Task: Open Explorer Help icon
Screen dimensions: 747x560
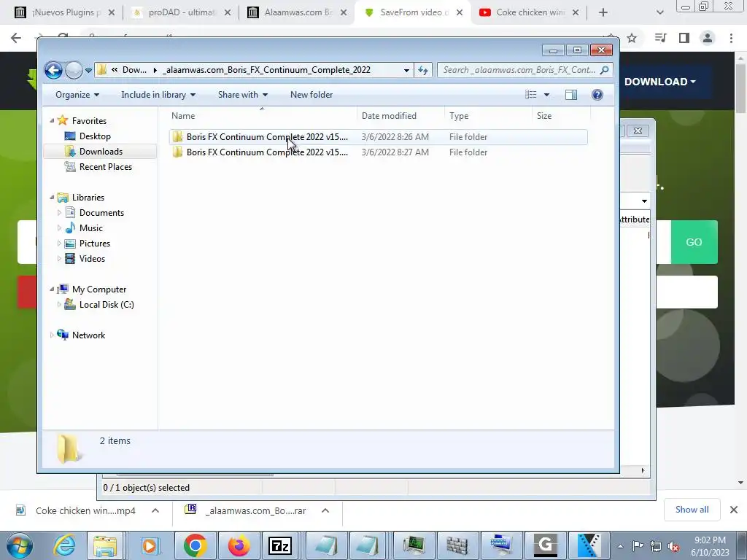Action: pos(597,95)
